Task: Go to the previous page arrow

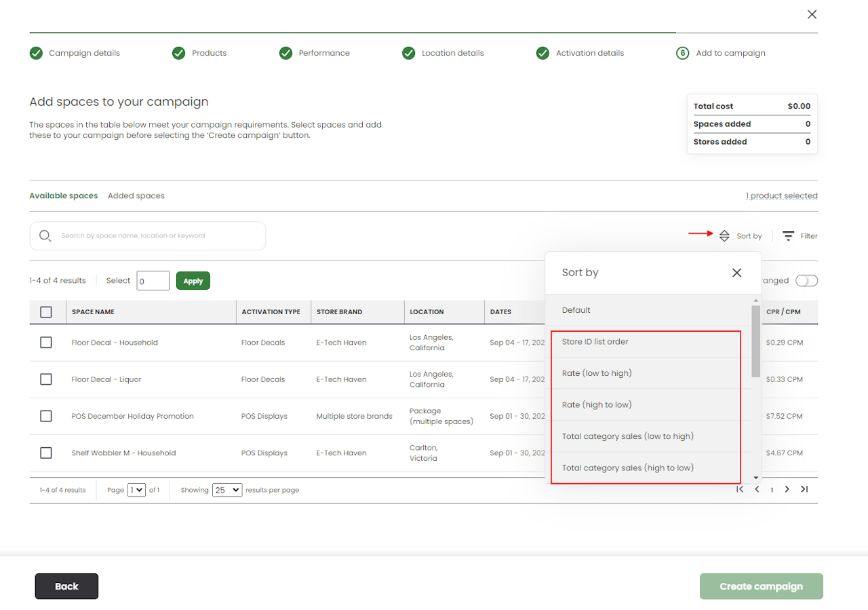Action: click(757, 489)
